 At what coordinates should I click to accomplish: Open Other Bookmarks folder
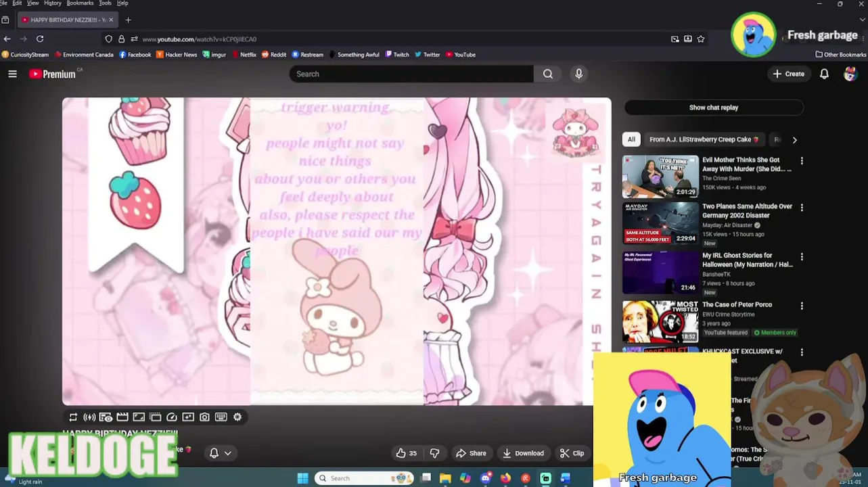click(x=841, y=55)
